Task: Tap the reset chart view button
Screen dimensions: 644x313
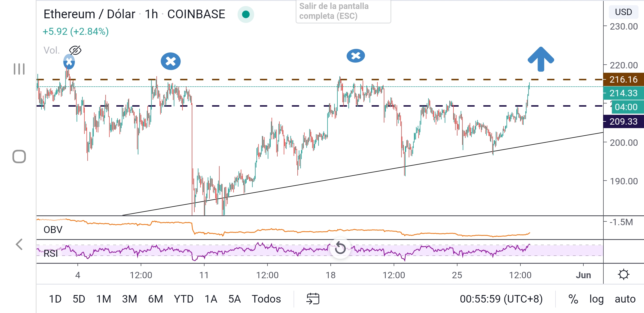Action: (340, 248)
